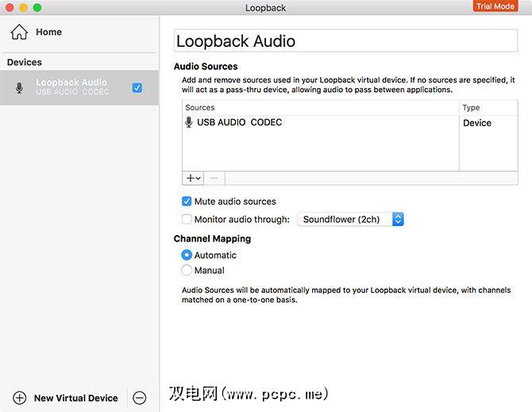Select Automatic channel mapping
Screen dimensions: 532x412
[x=187, y=255]
